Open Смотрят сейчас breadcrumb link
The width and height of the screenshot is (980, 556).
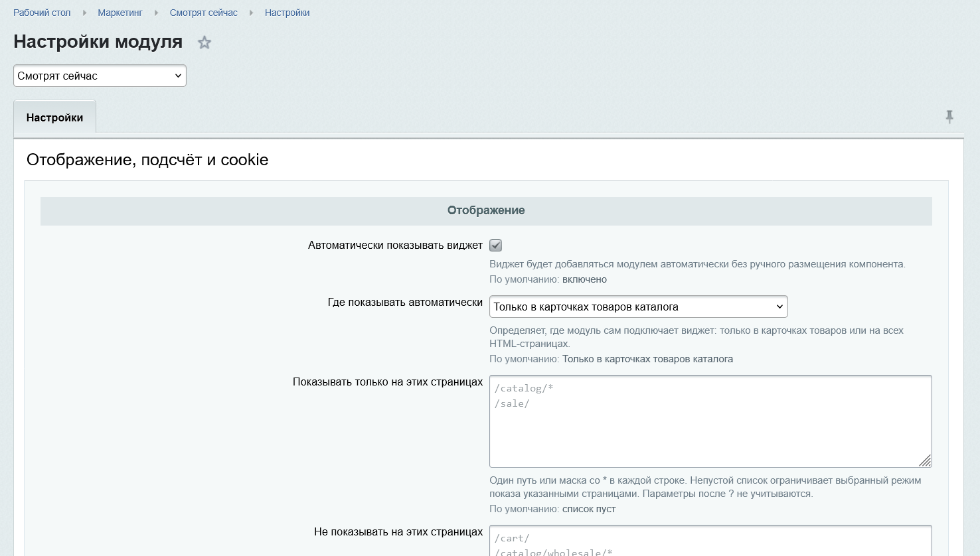pyautogui.click(x=204, y=13)
